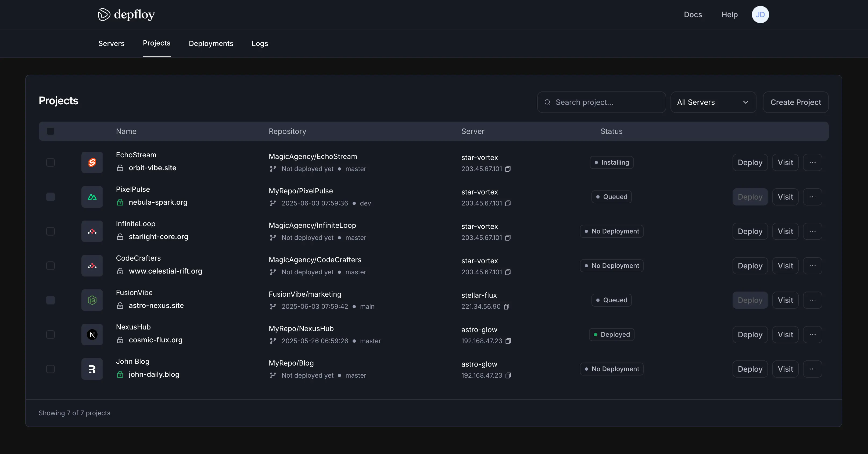Click the www.celestial-rift.org domain
This screenshot has height=454, width=868.
(x=166, y=271)
